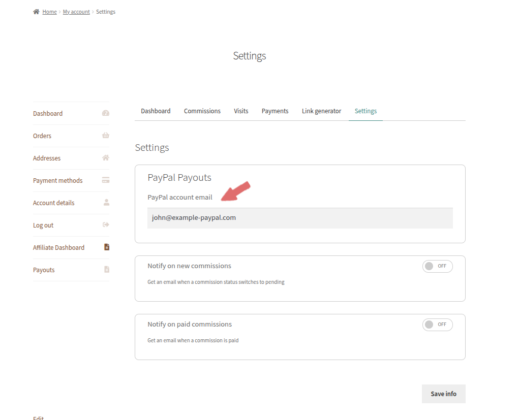The height and width of the screenshot is (420, 519).
Task: Click text 'Get an email when a commission is paid'
Action: click(x=193, y=340)
